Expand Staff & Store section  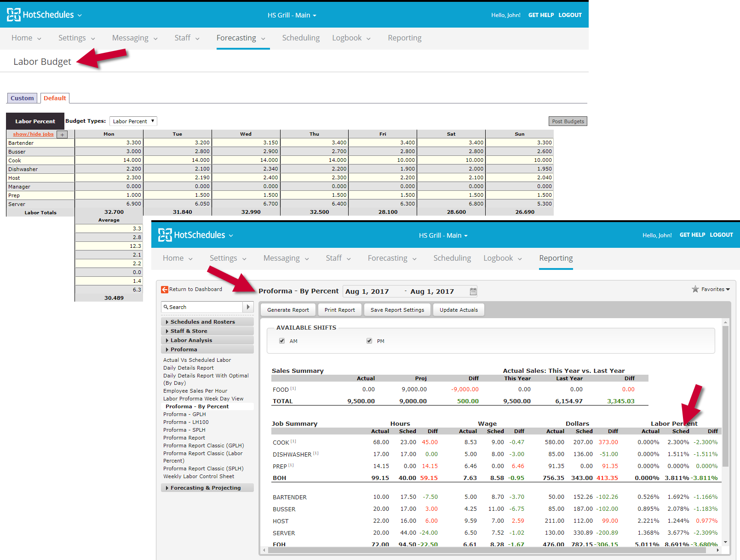point(207,331)
